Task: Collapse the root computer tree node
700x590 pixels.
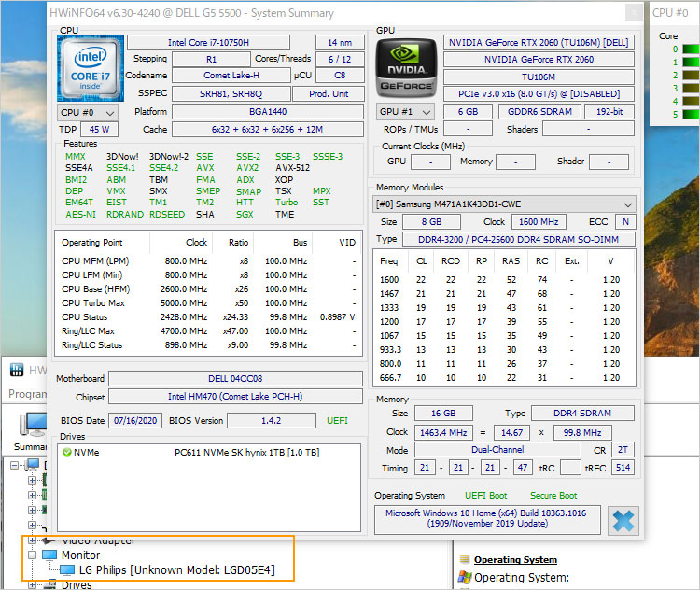Action: 14,466
